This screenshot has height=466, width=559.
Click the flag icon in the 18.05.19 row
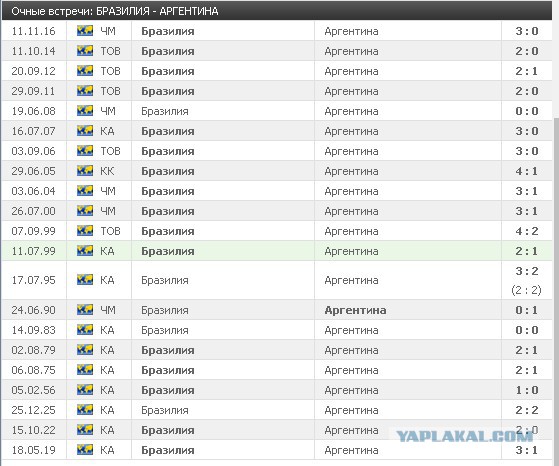point(85,450)
